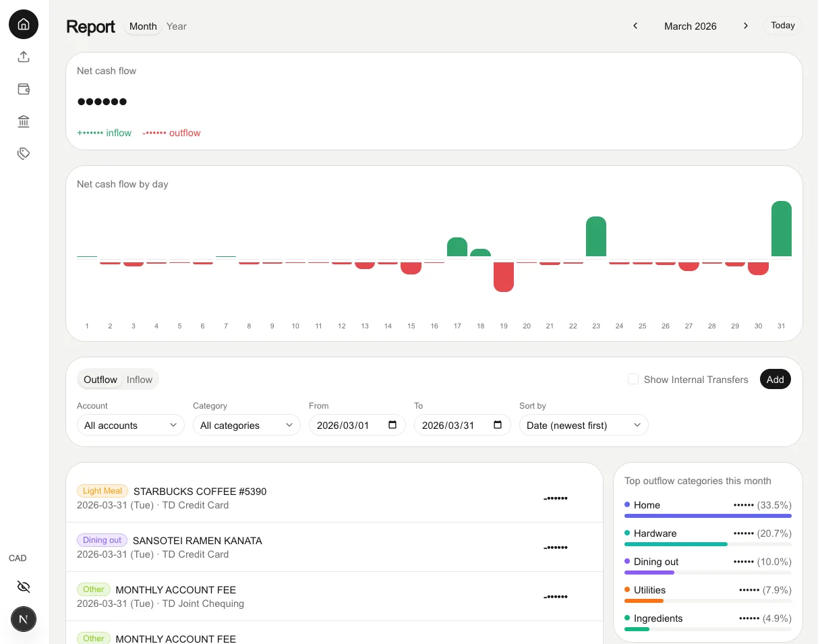Go to next month arrow
818x644 pixels.
pos(745,26)
